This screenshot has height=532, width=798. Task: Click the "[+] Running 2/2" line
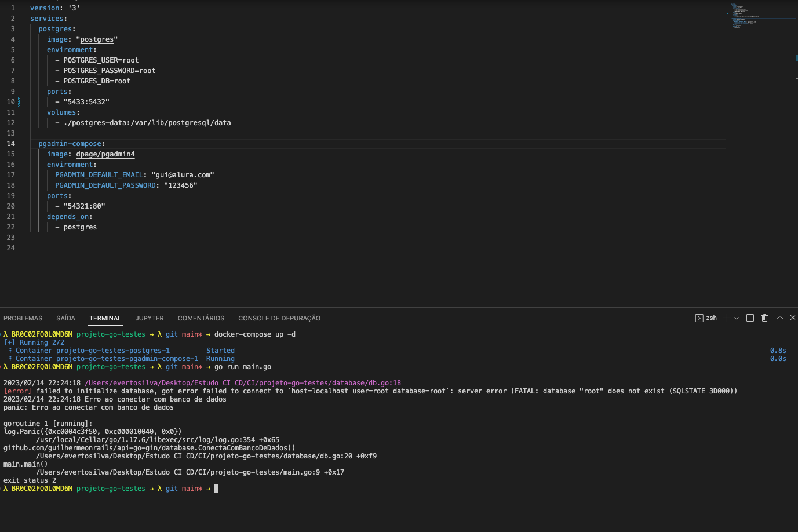pyautogui.click(x=34, y=342)
